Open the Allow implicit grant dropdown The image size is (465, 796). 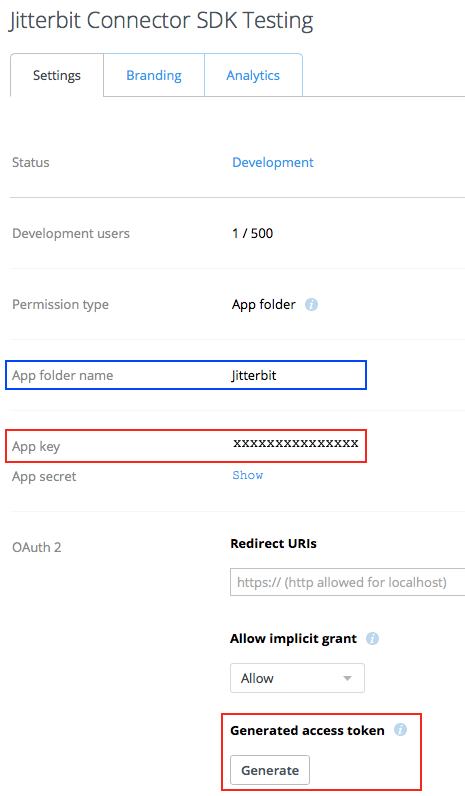click(x=297, y=678)
